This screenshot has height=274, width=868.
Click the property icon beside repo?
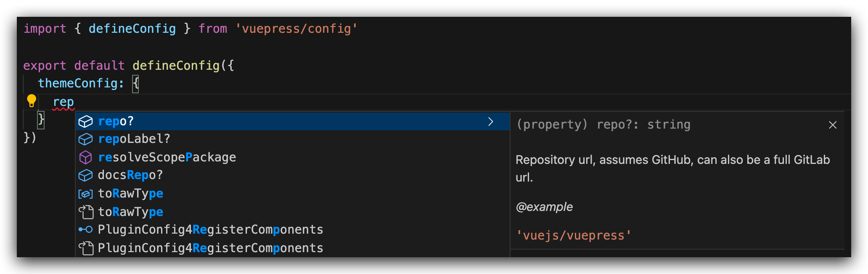85,121
